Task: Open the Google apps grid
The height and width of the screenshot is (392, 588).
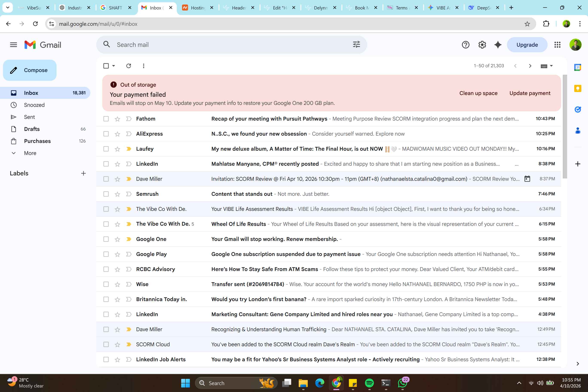Action: coord(557,45)
